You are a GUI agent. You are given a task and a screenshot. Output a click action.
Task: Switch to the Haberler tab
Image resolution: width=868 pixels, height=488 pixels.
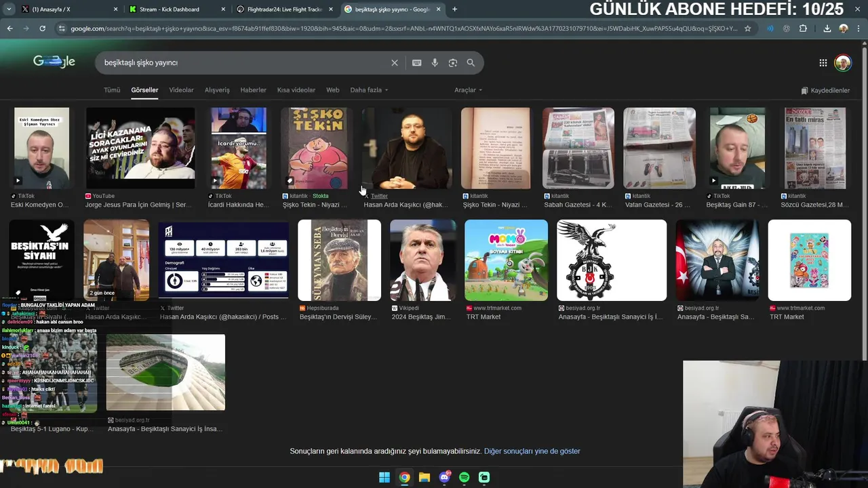click(253, 89)
